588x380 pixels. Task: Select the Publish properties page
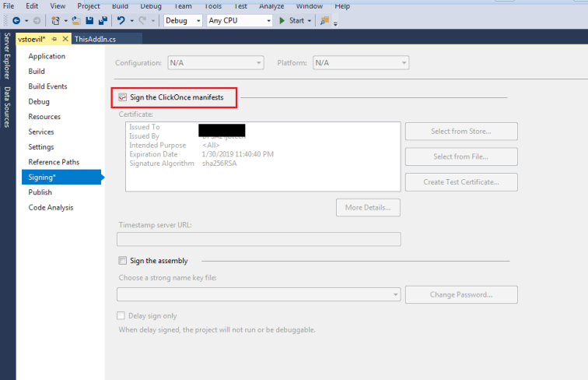pos(40,192)
